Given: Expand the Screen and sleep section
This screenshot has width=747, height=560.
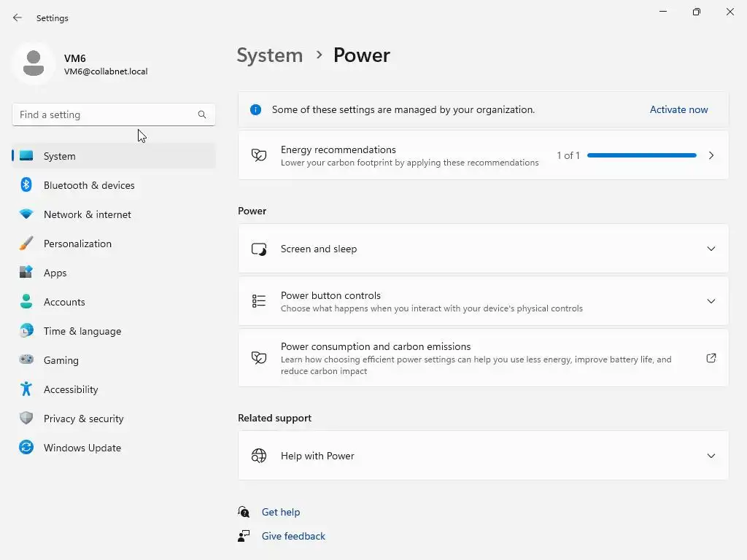Looking at the screenshot, I should pyautogui.click(x=711, y=249).
